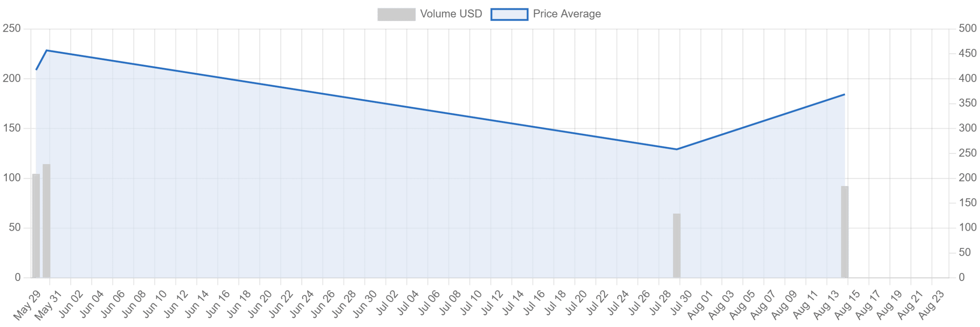Click the 'Aug 15' x-axis label
Viewport: 980px width, 327px height.
tap(848, 305)
